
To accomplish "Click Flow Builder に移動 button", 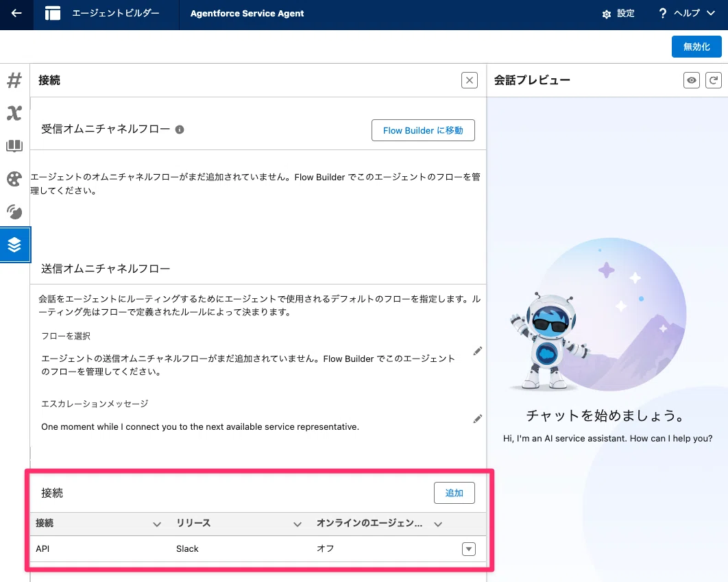I will [x=423, y=130].
